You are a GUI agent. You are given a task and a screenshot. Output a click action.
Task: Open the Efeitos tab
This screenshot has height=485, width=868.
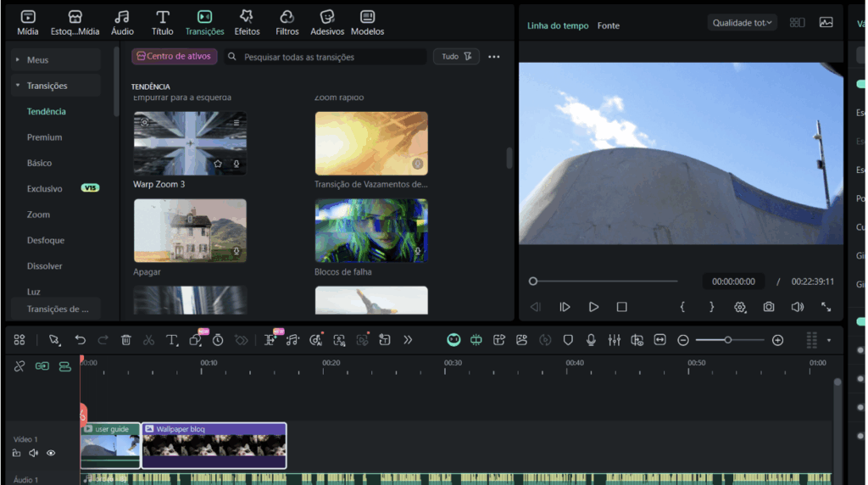tap(247, 22)
